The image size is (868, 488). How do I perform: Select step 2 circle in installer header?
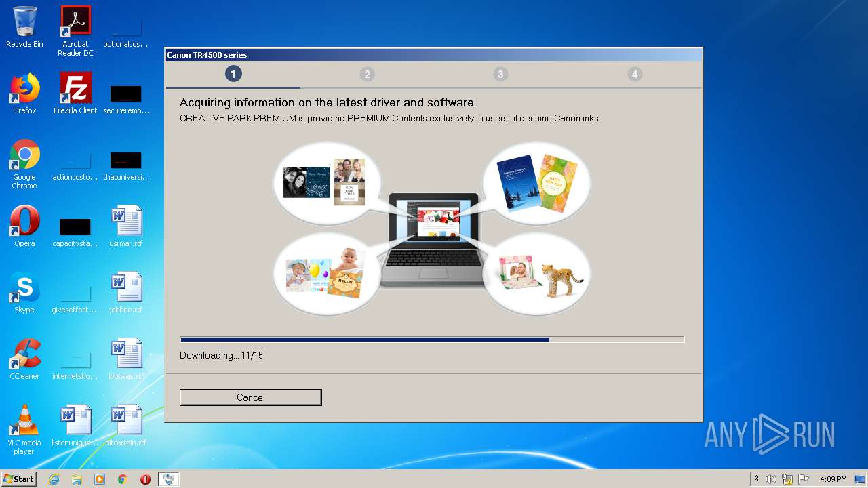point(367,75)
